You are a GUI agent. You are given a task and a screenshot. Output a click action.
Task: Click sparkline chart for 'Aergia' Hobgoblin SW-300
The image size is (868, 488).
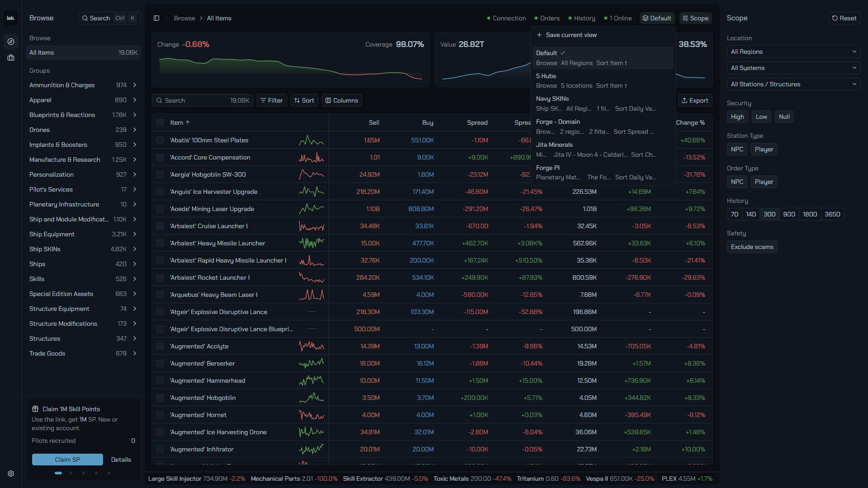(311, 174)
